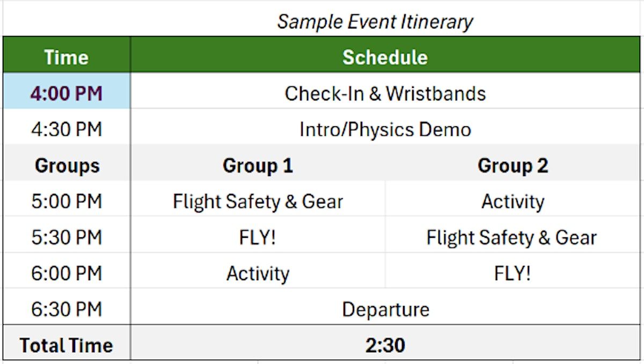Viewport: 644px width, 364px height.
Task: Click the 6:00 PM time cell
Action: pyautogui.click(x=67, y=273)
